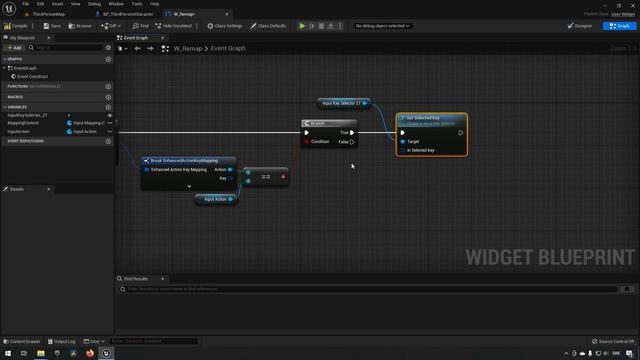Close the My Blueprint panel tab
The height and width of the screenshot is (360, 640).
(x=49, y=38)
